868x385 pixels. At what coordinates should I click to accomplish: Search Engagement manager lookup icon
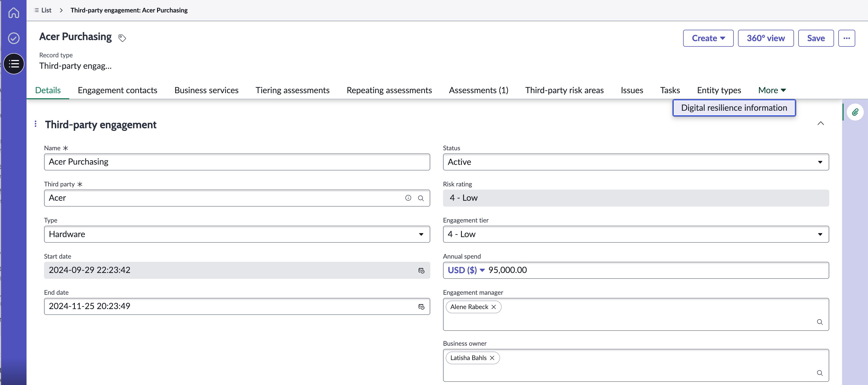coord(820,322)
